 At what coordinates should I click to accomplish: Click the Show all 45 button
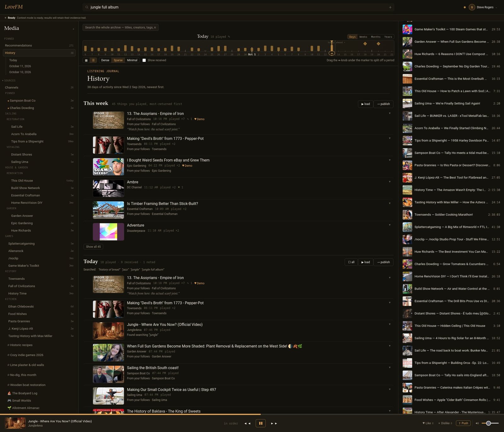click(93, 247)
